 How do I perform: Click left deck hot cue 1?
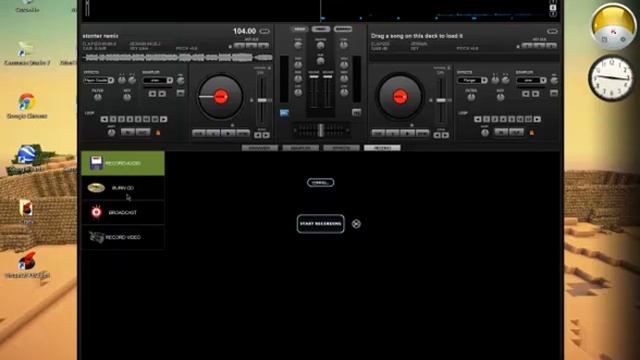click(240, 45)
